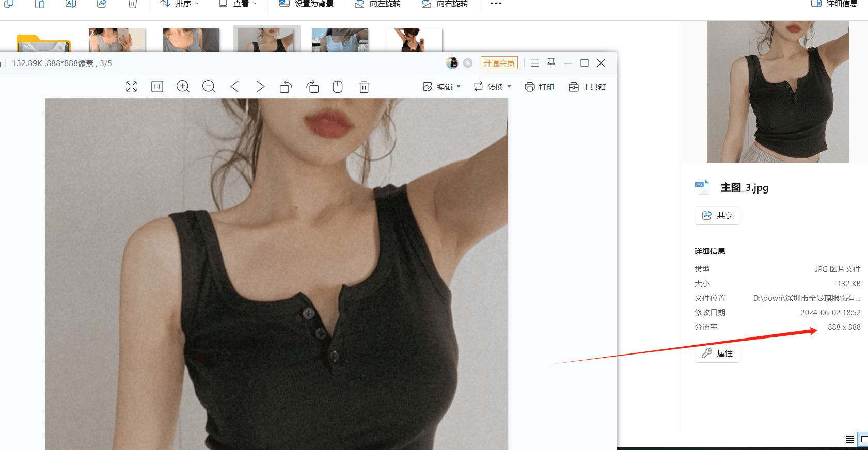Delete the current image with trash icon
This screenshot has width=868, height=450.
coord(364,87)
